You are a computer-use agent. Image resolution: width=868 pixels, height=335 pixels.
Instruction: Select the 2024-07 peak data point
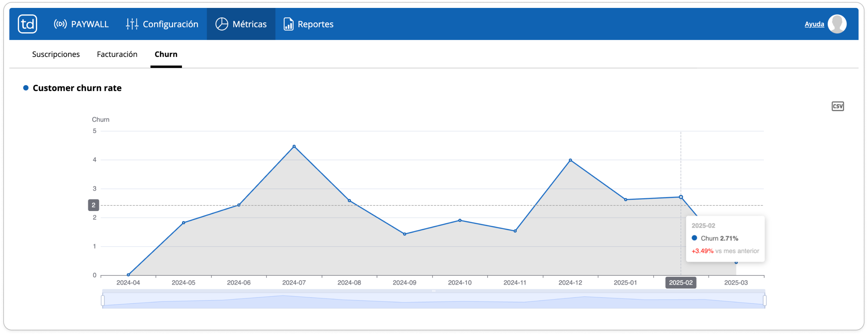[294, 147]
